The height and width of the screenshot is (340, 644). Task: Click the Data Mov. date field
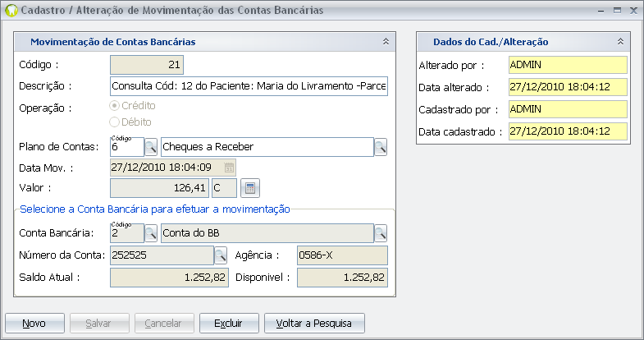(x=173, y=168)
